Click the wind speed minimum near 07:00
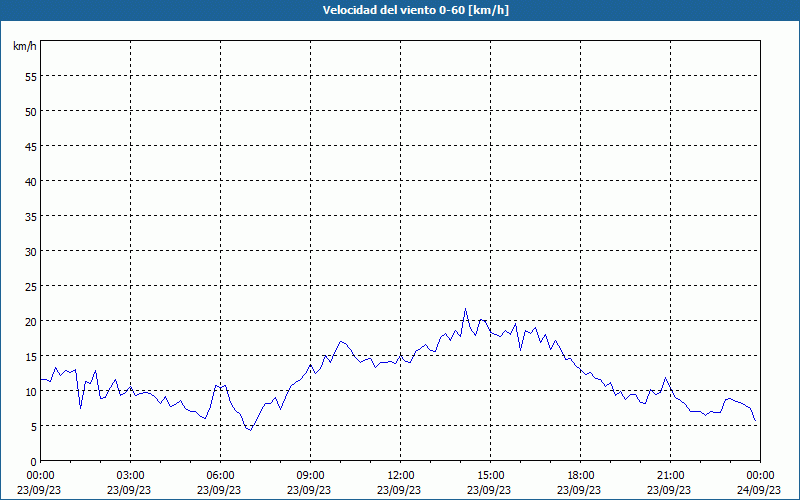This screenshot has height=500, width=800. 251,430
